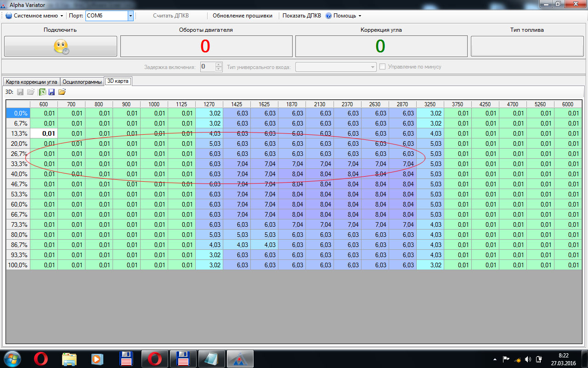
Task: Select the 0,0% row header cell
Action: click(x=18, y=113)
